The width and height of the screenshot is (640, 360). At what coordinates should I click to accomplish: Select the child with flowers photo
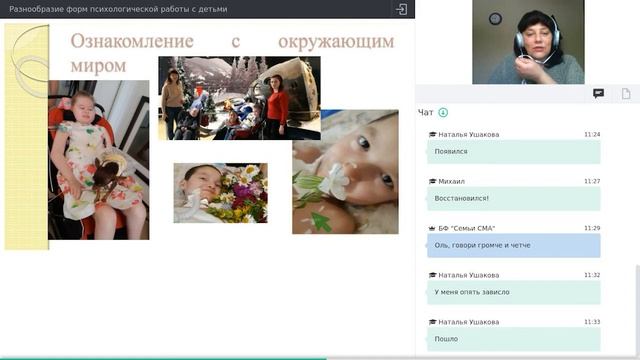click(220, 193)
